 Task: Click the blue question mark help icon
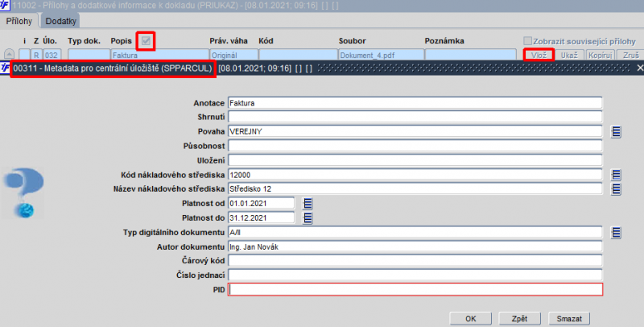point(23,192)
